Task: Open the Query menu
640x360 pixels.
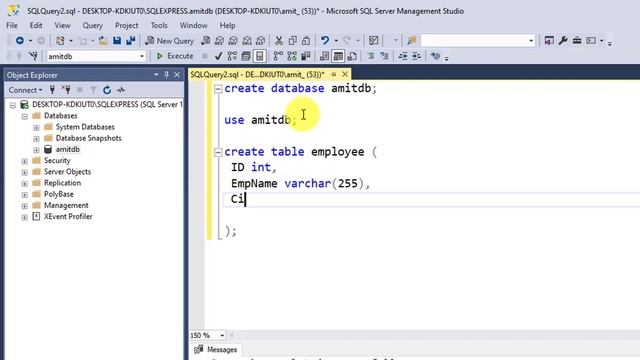Action: click(93, 25)
